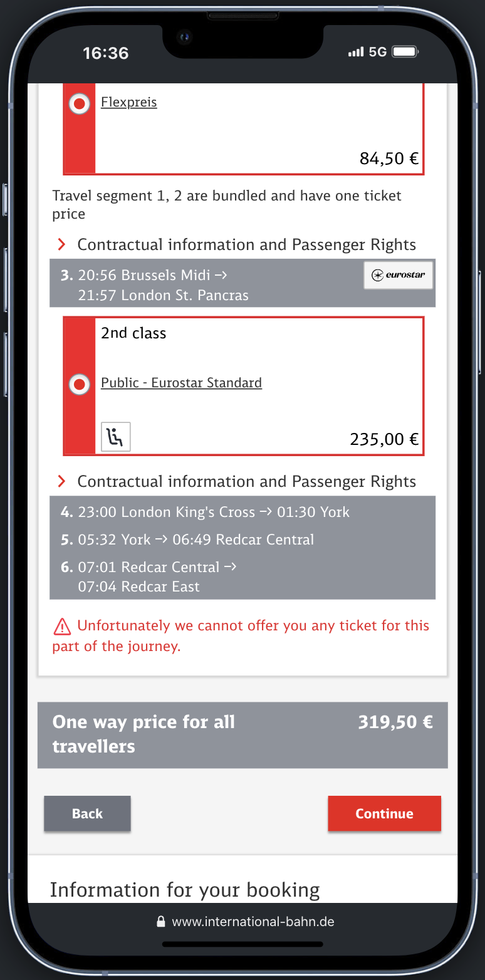
Task: Click the wheelchair accessibility icon
Action: 116,437
